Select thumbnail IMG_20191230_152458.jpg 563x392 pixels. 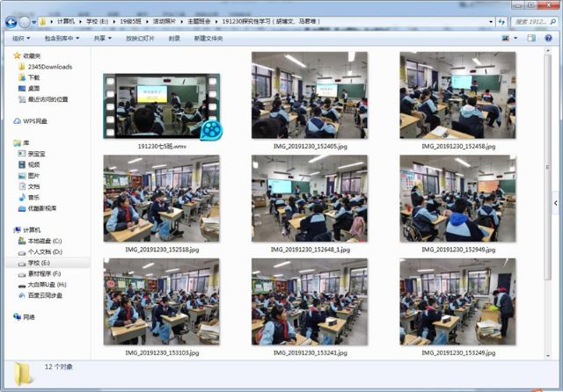(457, 95)
